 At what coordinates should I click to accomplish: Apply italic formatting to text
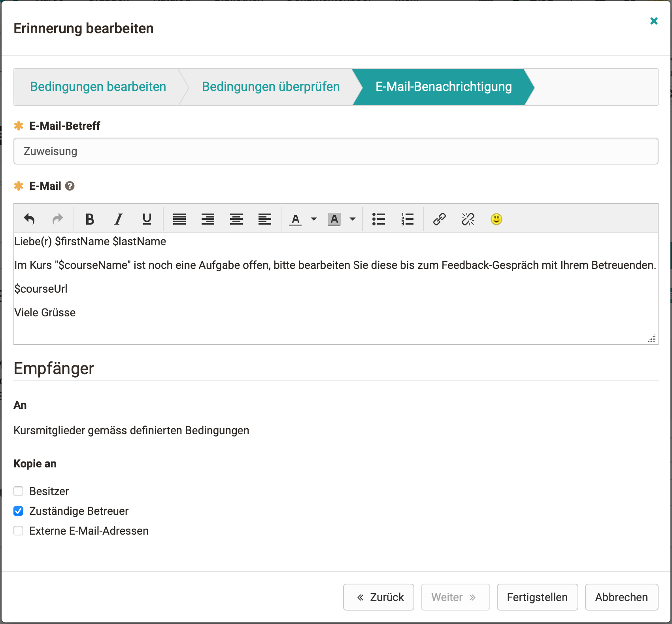[x=118, y=219]
